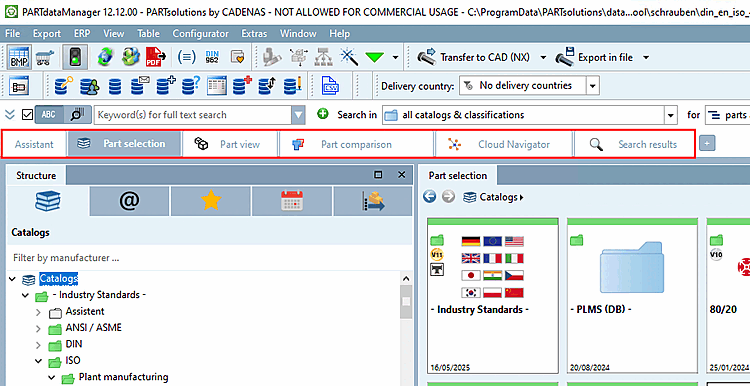The width and height of the screenshot is (750, 386).
Task: Click the database with question mark icon
Action: click(x=191, y=87)
